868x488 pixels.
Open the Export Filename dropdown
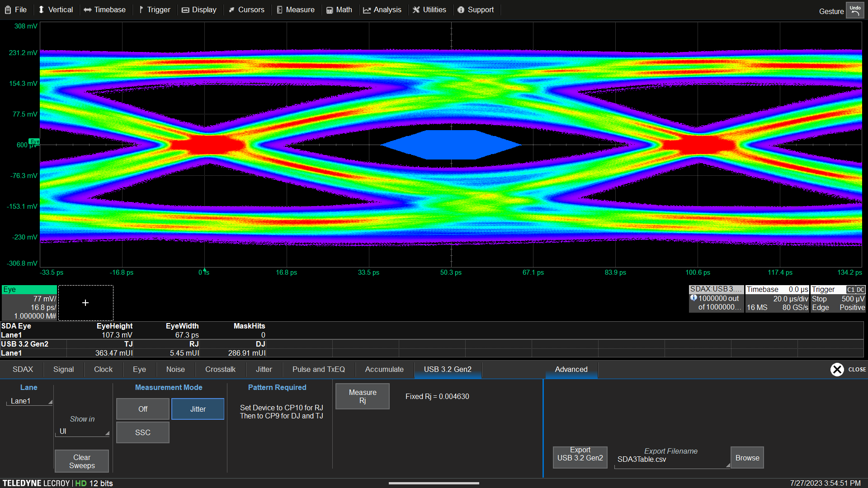point(672,459)
